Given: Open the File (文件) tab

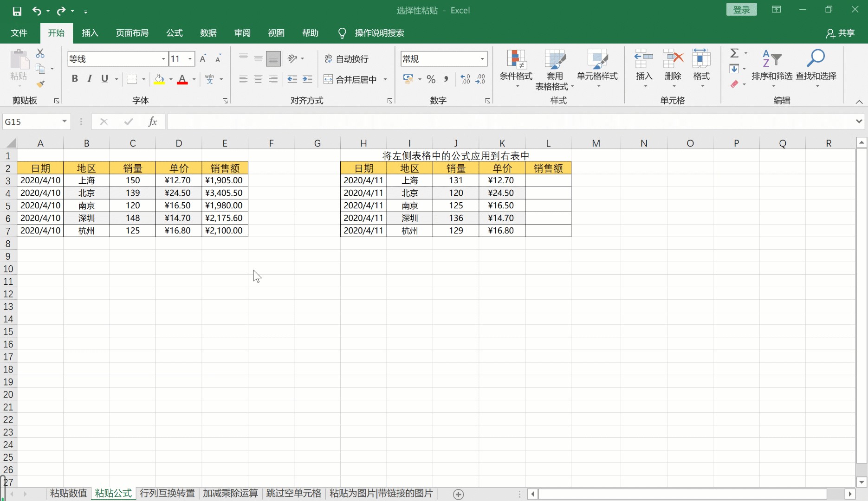Looking at the screenshot, I should pos(19,33).
